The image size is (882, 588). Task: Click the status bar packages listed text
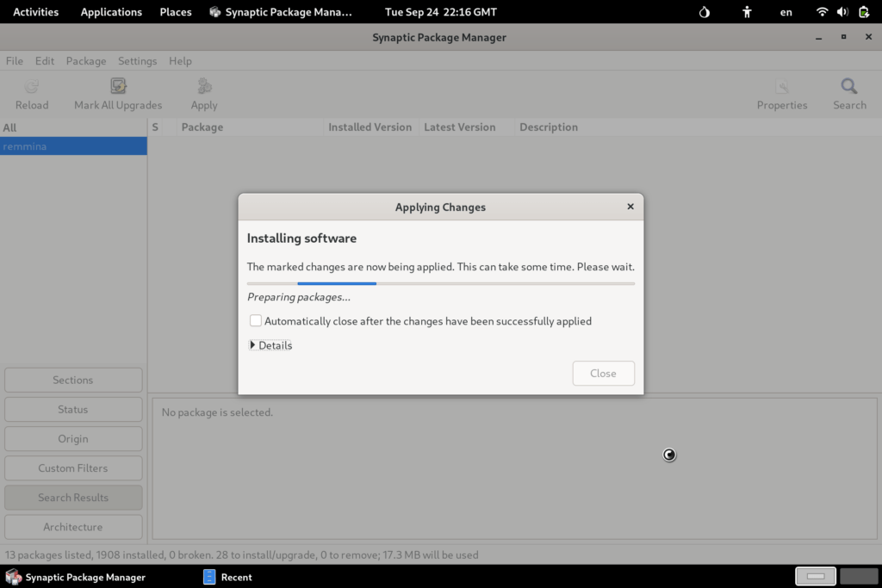tap(242, 554)
